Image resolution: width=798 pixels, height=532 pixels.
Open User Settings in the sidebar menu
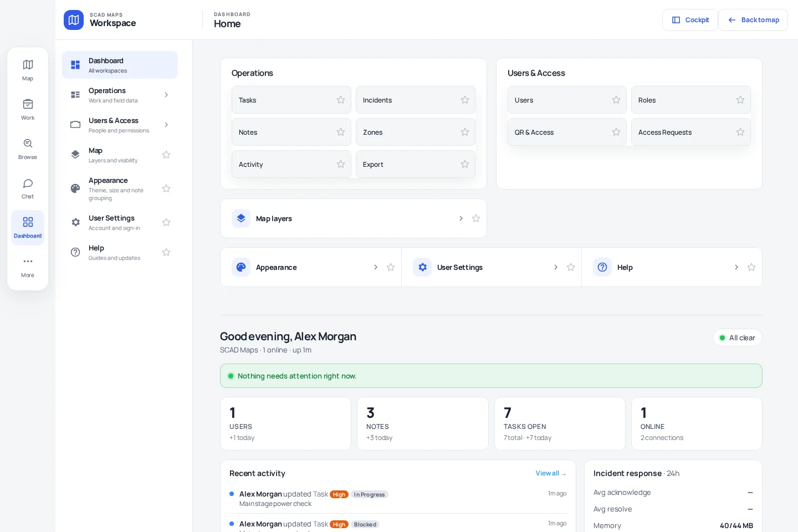coord(111,222)
